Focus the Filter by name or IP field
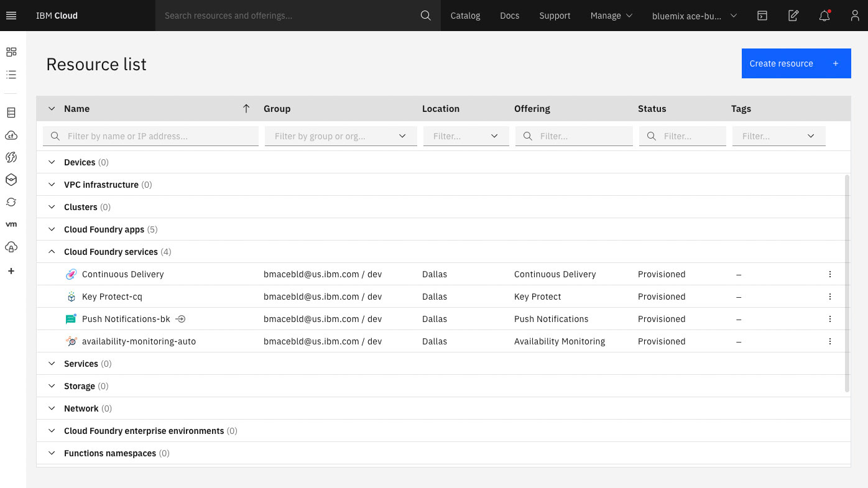This screenshot has width=868, height=488. [x=150, y=136]
